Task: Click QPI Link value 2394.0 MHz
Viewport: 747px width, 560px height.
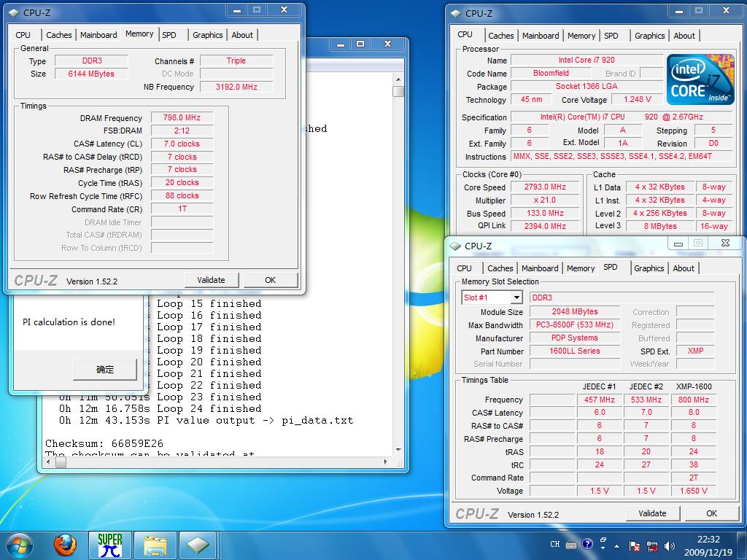Action: tap(545, 226)
